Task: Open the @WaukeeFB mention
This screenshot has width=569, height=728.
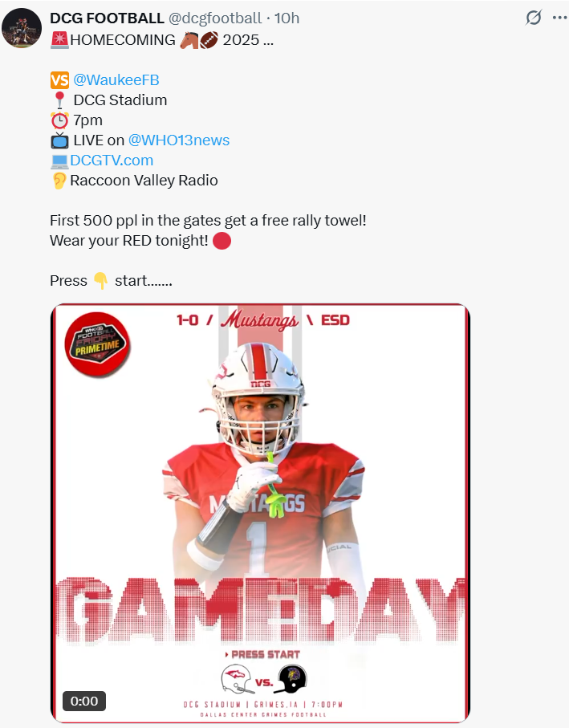Action: (x=116, y=79)
